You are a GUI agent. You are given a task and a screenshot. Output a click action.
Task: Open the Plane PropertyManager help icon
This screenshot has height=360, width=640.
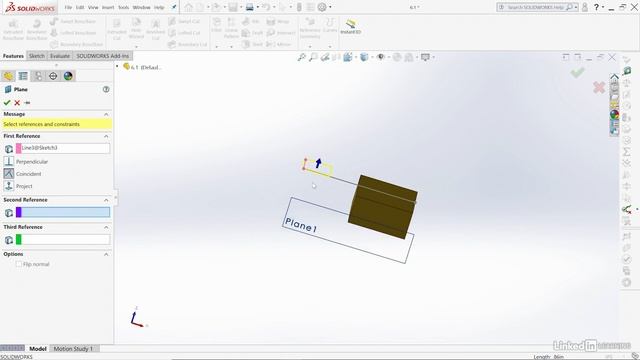pyautogui.click(x=106, y=89)
